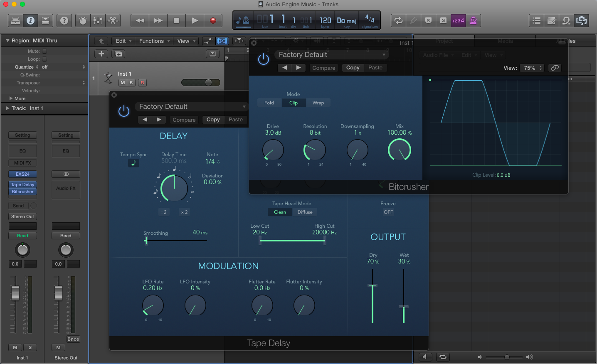Click the Bitcrusher Drive knob
The image size is (597, 364).
[x=273, y=150]
